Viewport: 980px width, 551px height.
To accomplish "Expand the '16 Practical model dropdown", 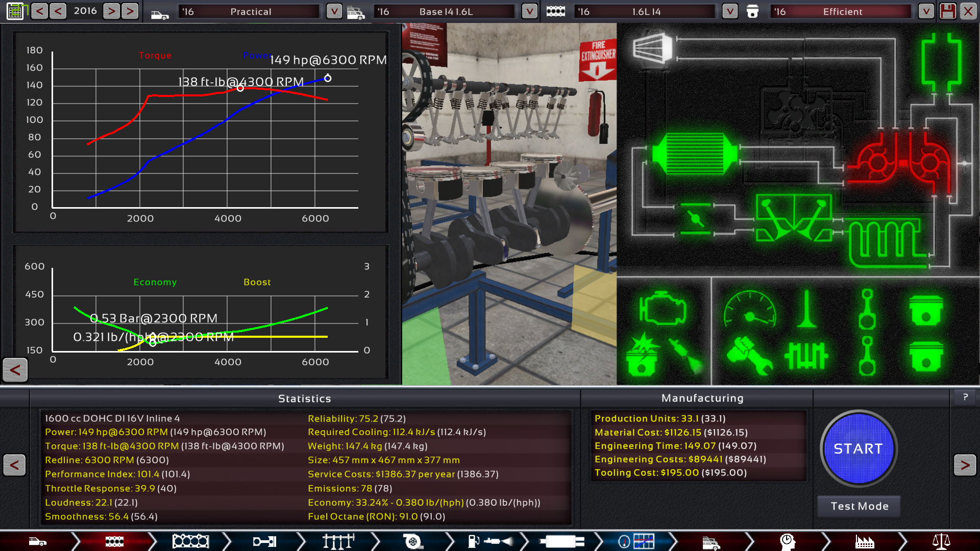I will click(334, 11).
